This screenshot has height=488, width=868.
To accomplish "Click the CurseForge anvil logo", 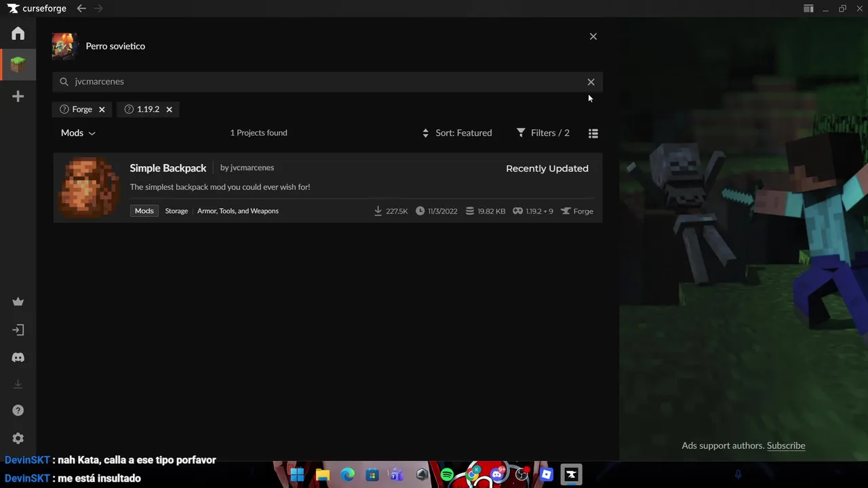I will (x=13, y=8).
